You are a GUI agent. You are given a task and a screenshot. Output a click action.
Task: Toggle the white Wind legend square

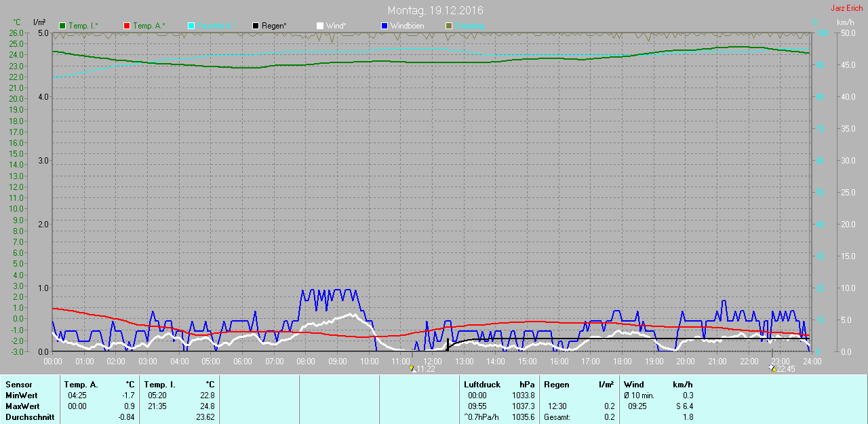pos(320,26)
